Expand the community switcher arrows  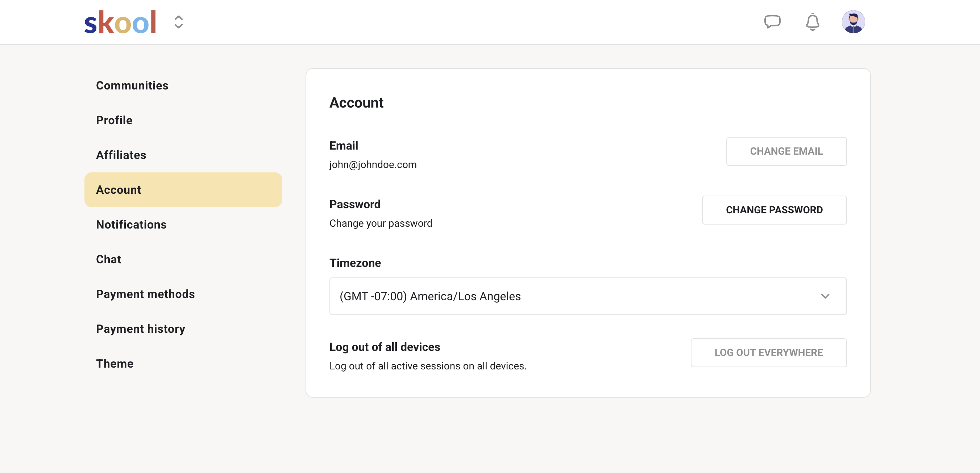[178, 22]
